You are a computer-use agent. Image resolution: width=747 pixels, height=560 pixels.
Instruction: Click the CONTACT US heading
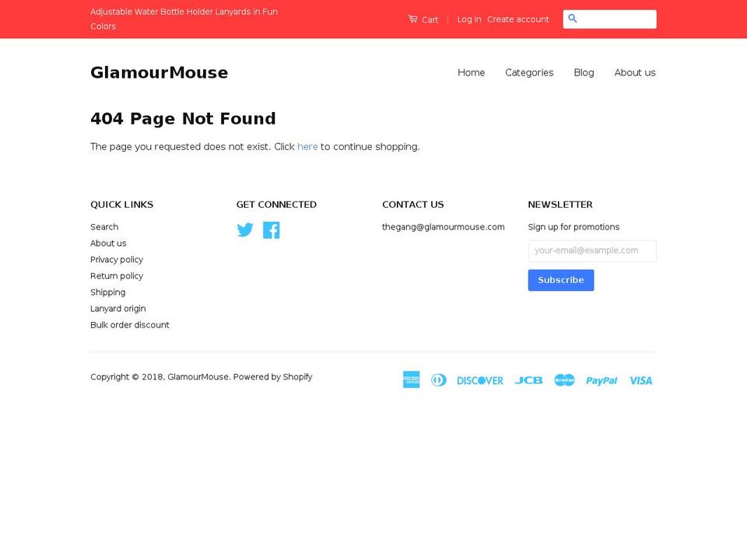412,205
